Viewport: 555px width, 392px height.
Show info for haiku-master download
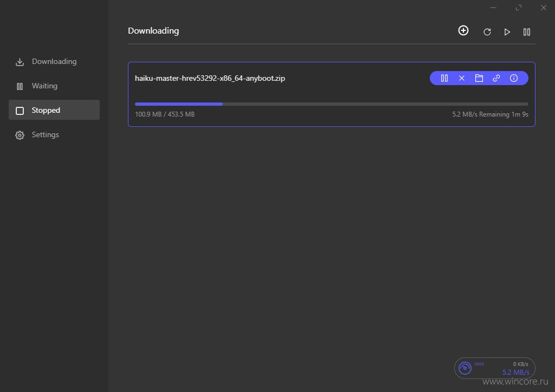tap(514, 78)
